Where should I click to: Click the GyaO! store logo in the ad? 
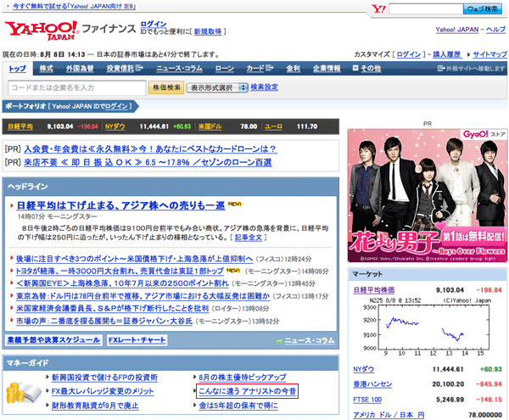point(478,136)
